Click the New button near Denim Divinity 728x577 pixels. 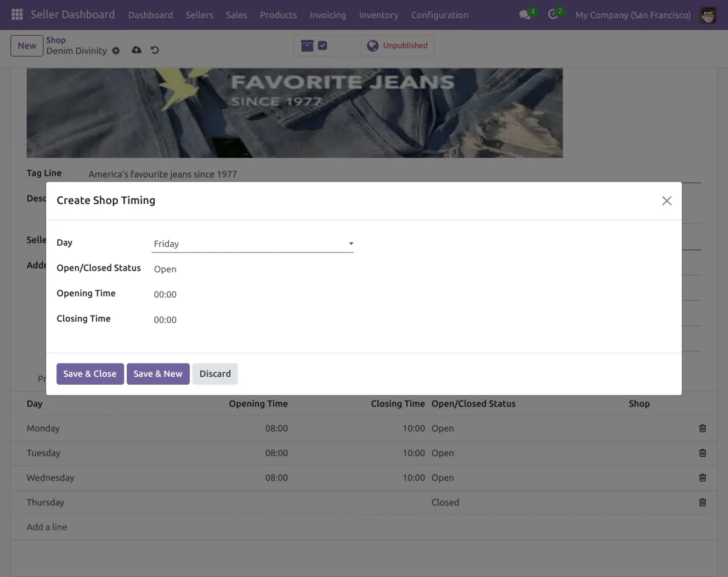click(27, 45)
